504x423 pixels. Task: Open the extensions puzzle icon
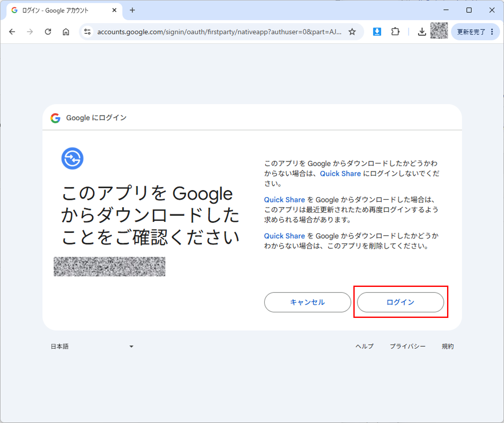[395, 32]
